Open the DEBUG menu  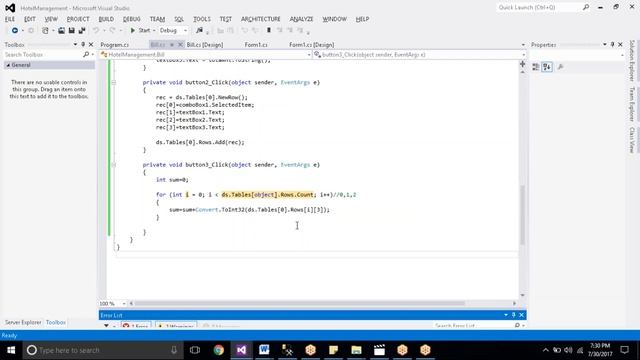131,19
